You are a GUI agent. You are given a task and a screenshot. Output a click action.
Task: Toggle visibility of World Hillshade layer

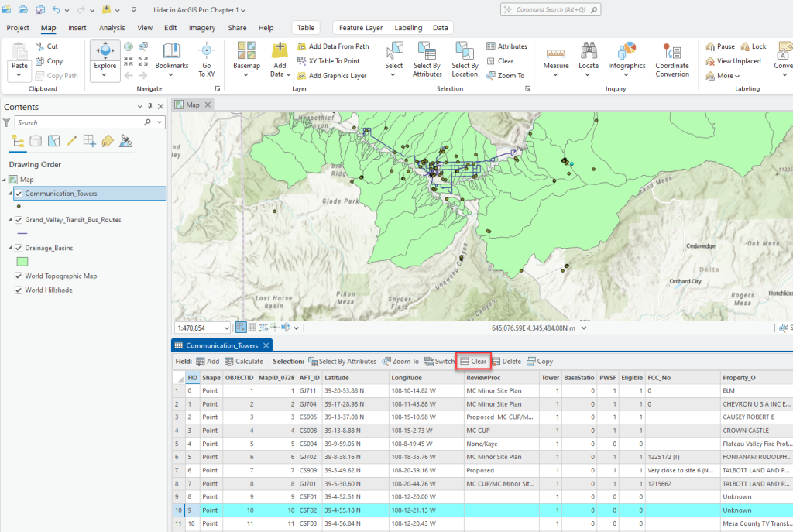click(18, 290)
